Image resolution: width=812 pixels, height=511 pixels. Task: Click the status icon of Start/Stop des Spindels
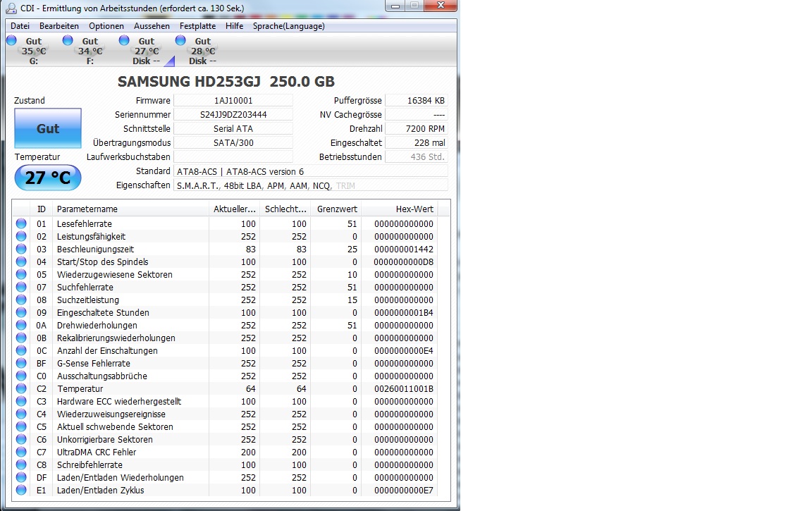pos(21,261)
